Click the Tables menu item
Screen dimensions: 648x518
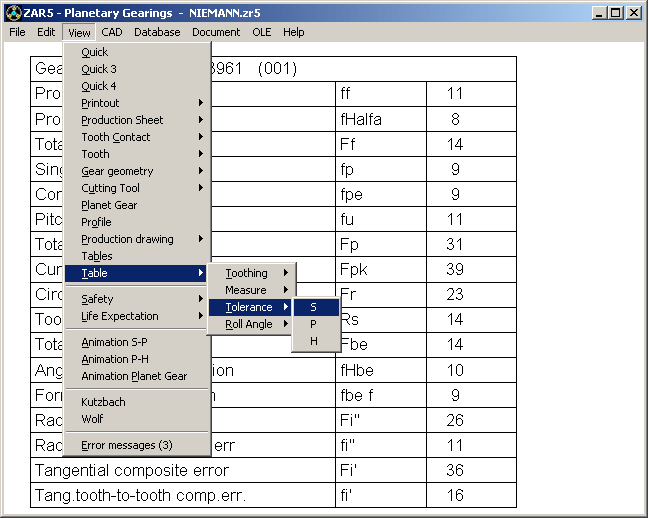click(x=97, y=256)
